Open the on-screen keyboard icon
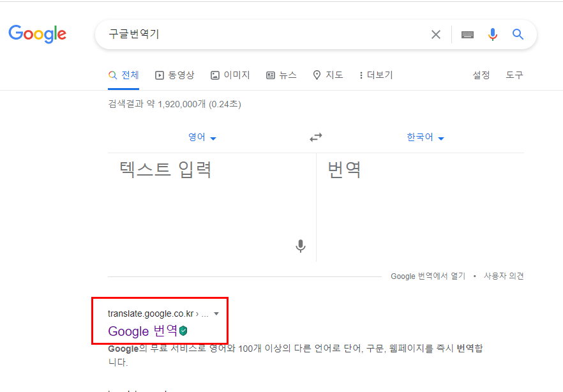Image resolution: width=563 pixels, height=392 pixels. 467,34
